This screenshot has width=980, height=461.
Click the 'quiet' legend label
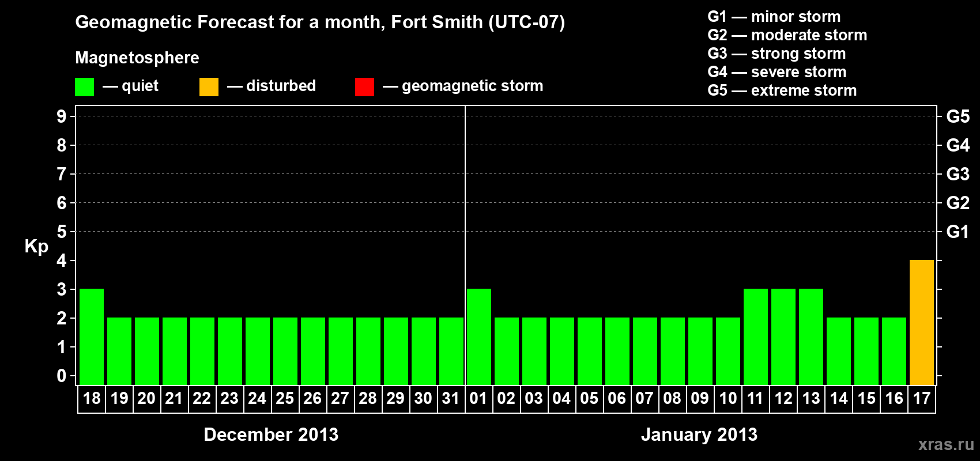(x=140, y=86)
